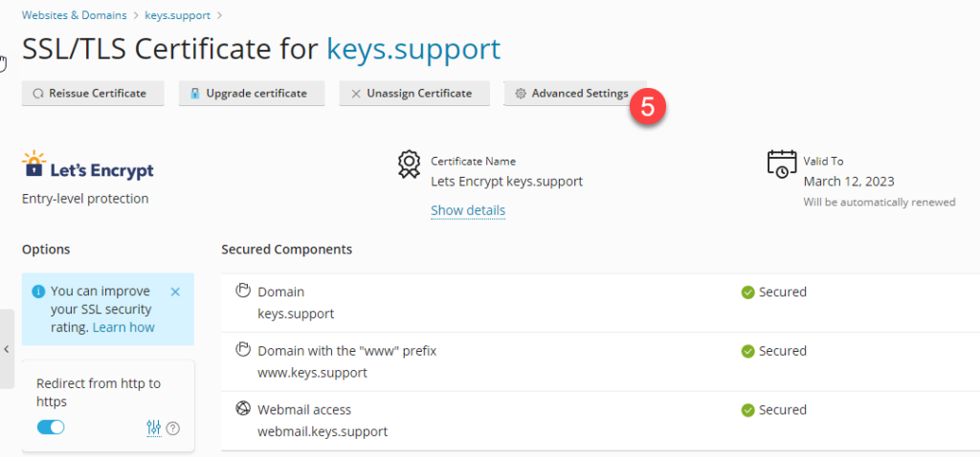Dismiss the SSL security rating banner
Image resolution: width=980 pixels, height=457 pixels.
point(175,292)
